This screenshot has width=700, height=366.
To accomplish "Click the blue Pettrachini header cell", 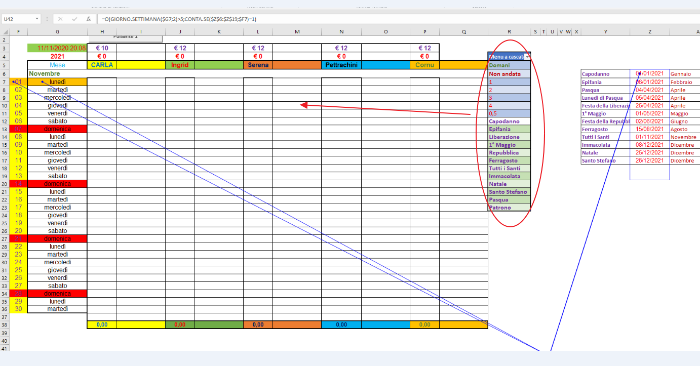I will click(x=342, y=65).
